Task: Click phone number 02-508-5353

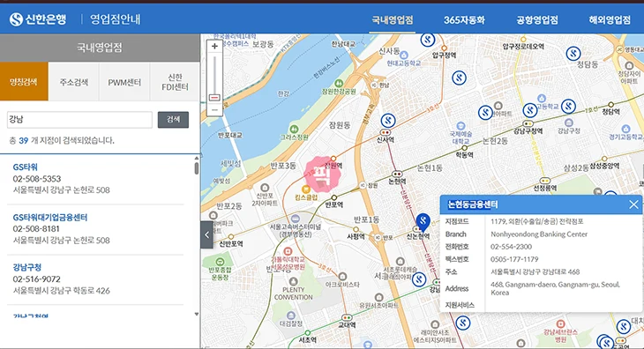Action: (x=37, y=179)
